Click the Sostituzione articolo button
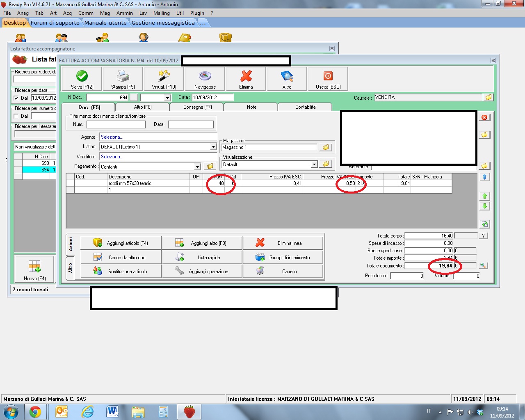The image size is (525, 420). click(121, 271)
